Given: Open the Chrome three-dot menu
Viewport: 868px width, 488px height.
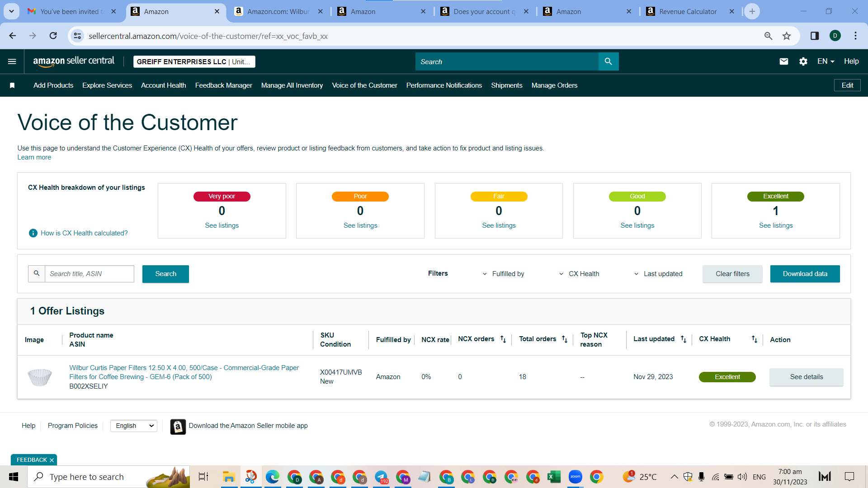Looking at the screenshot, I should coord(856,36).
